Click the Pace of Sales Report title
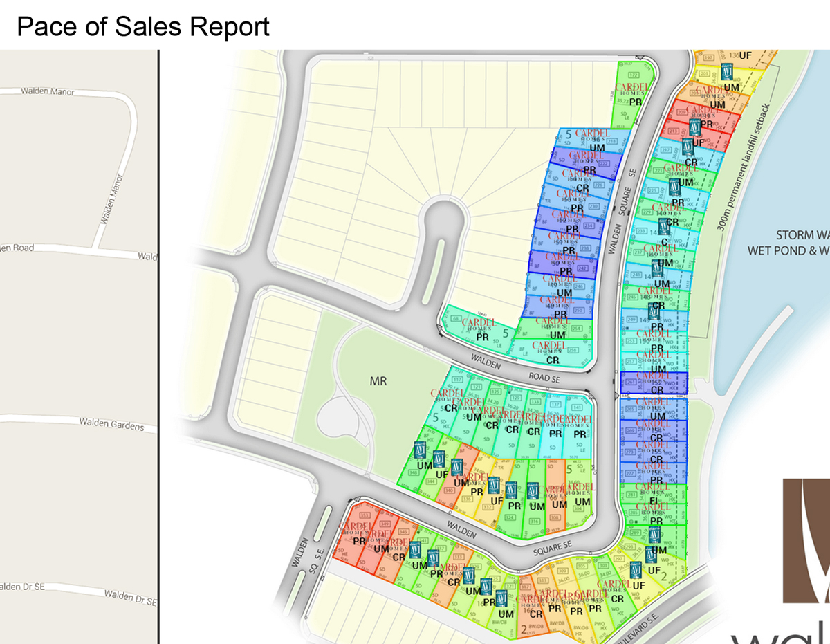The width and height of the screenshot is (830, 644). 142,27
